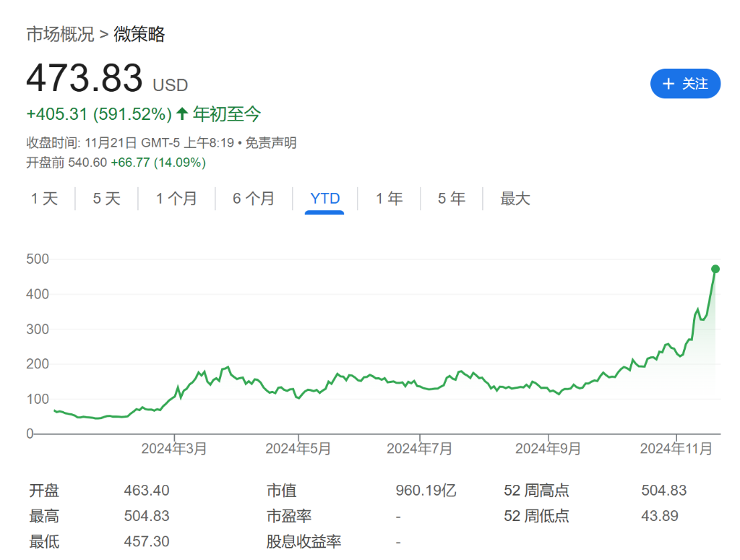Image resolution: width=740 pixels, height=560 pixels.
Task: View the 1 年 chart range
Action: point(389,199)
